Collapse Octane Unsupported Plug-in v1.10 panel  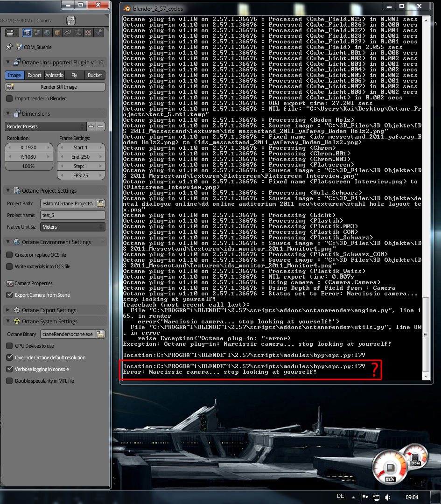[x=8, y=62]
